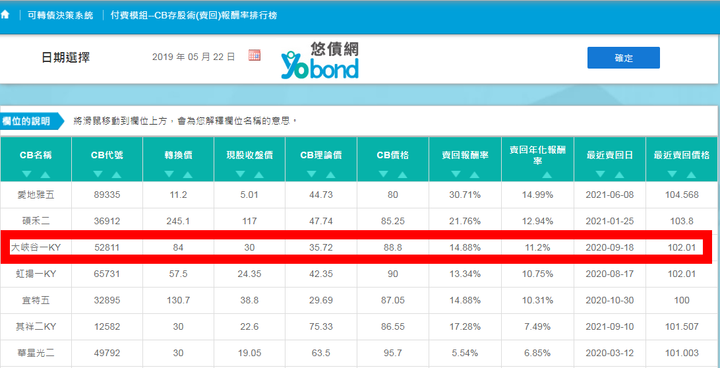Click 虹揚一KY conversion price 57.5
Viewport: 720px width, 368px height.
[178, 274]
